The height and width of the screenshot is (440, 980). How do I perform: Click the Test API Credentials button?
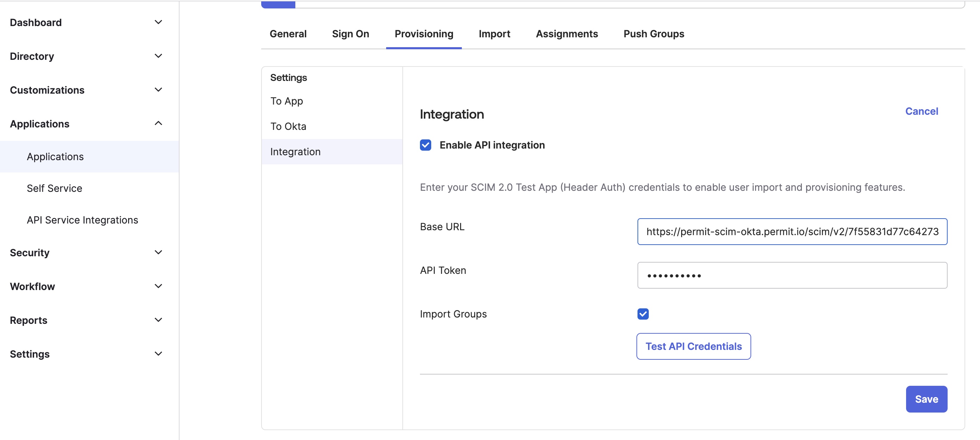pos(693,346)
